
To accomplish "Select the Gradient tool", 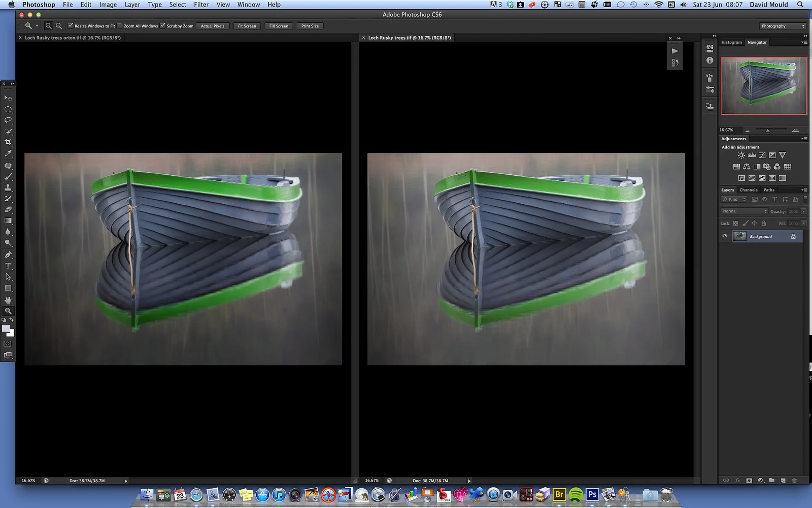I will 8,221.
